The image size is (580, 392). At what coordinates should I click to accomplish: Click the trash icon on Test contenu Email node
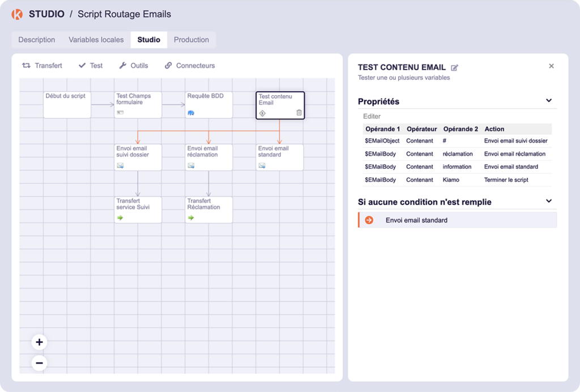click(299, 112)
